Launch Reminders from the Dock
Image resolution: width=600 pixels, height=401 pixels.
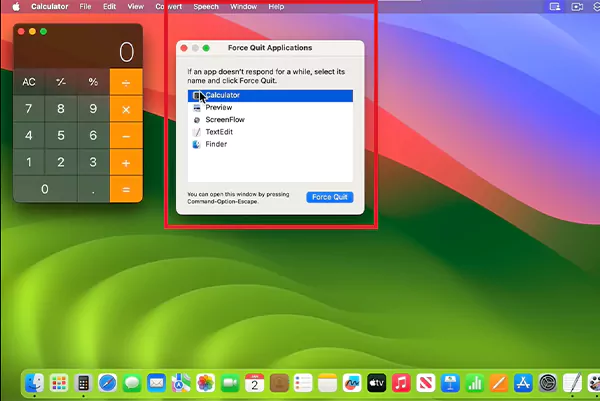303,383
